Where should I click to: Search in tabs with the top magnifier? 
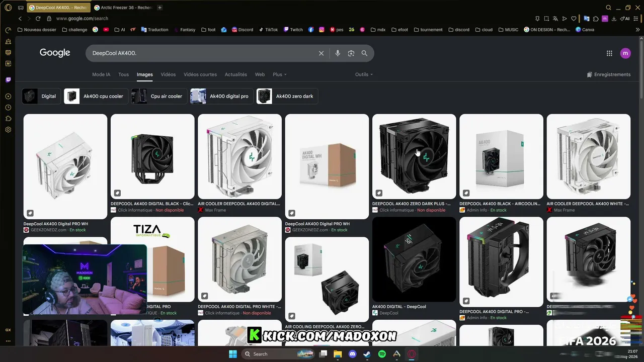(x=608, y=8)
